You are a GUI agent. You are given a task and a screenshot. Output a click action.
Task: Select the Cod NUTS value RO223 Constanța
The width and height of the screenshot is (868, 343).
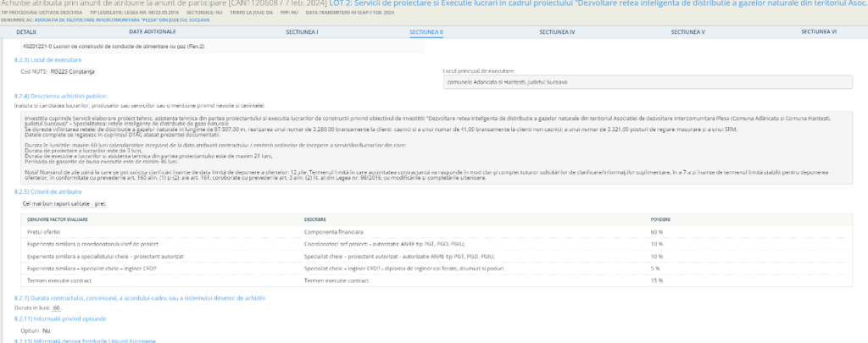73,71
